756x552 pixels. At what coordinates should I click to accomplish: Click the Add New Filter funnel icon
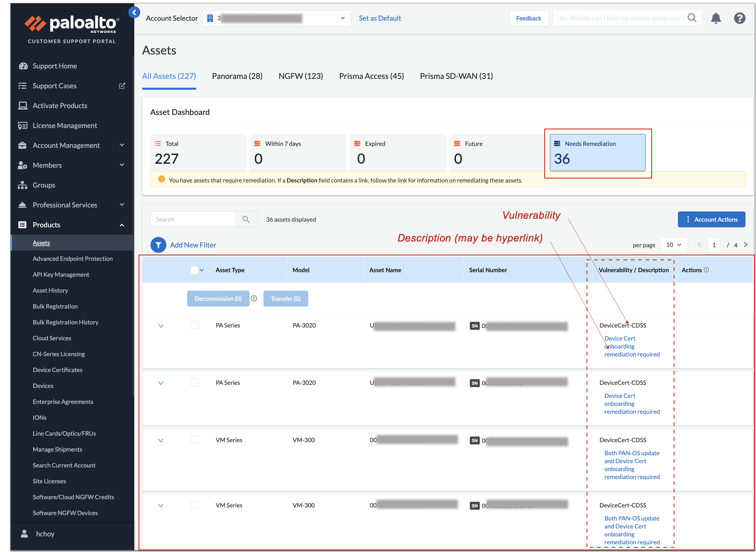pyautogui.click(x=158, y=245)
